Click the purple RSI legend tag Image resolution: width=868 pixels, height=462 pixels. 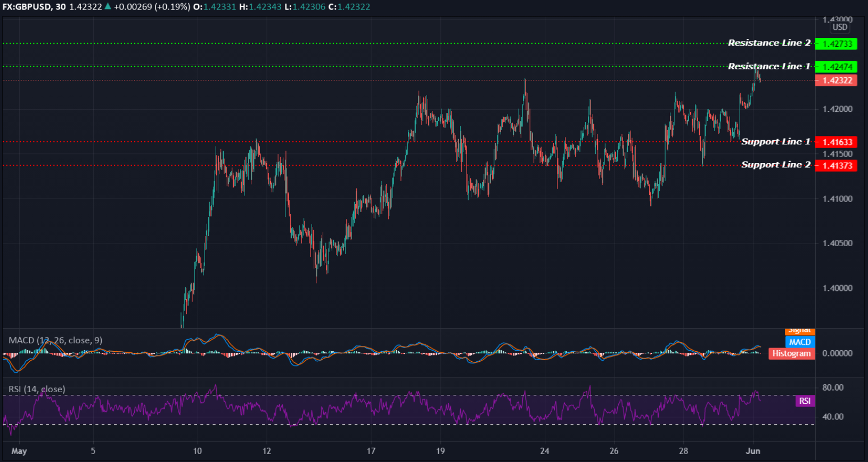tap(805, 401)
